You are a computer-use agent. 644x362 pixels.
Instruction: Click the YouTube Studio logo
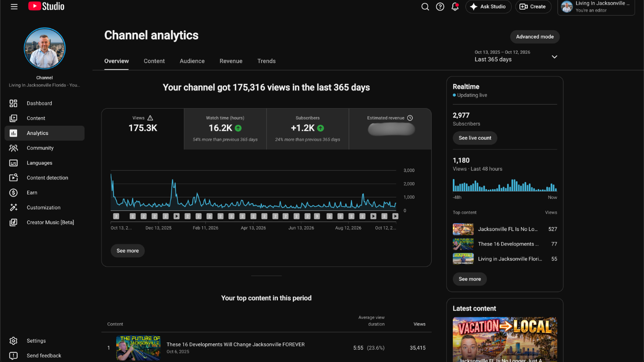point(46,7)
